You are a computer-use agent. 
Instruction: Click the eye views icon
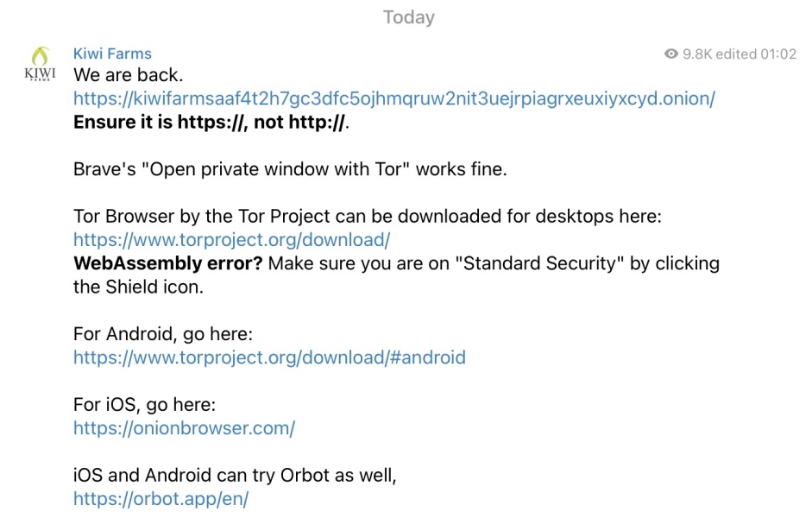(671, 54)
